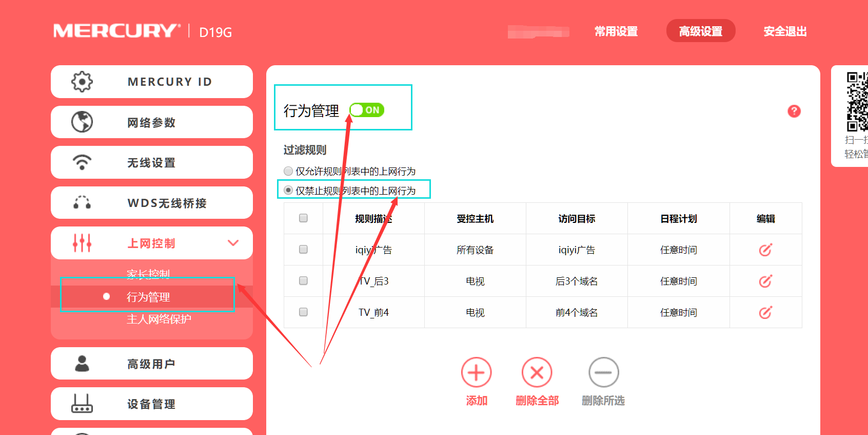This screenshot has height=435, width=868.
Task: Click the MERCURY logo
Action: pos(117,31)
